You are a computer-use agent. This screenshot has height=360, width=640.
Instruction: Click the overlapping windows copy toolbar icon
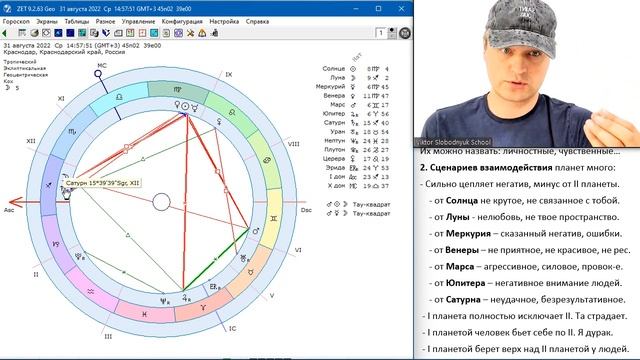(94, 33)
